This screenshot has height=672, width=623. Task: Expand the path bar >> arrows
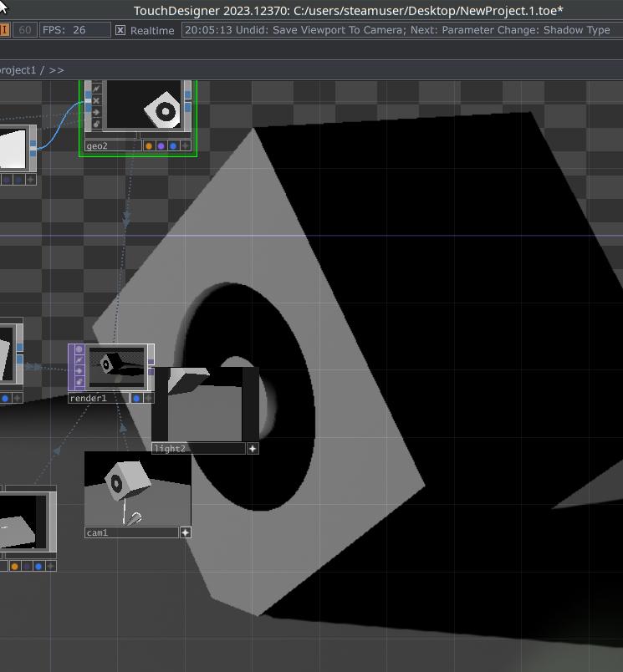pos(56,70)
